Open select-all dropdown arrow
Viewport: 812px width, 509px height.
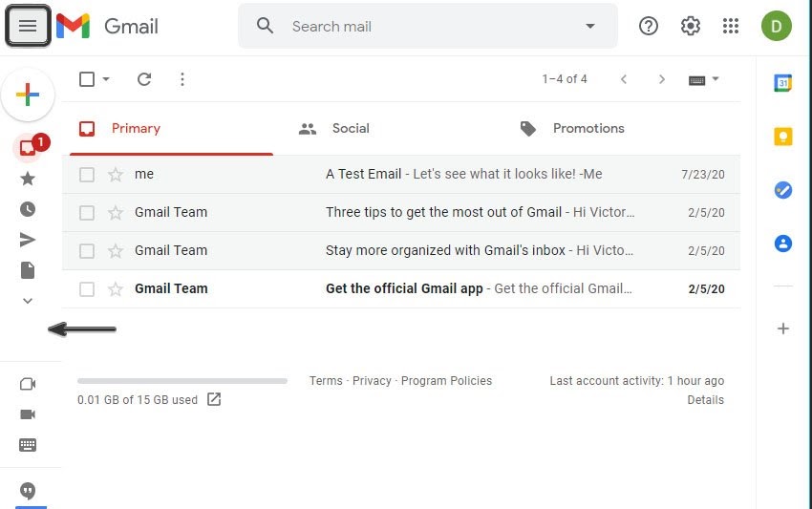click(106, 79)
